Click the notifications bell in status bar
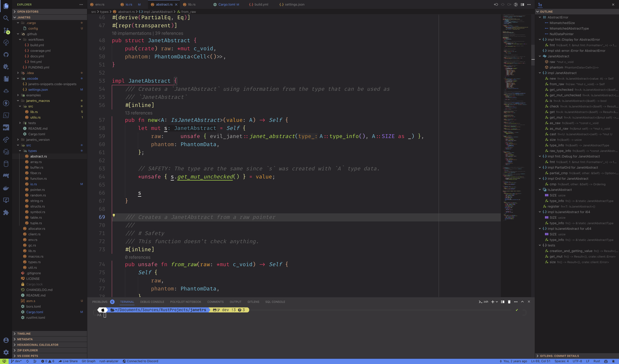Screen dimensions: 619x364 coord(613,361)
